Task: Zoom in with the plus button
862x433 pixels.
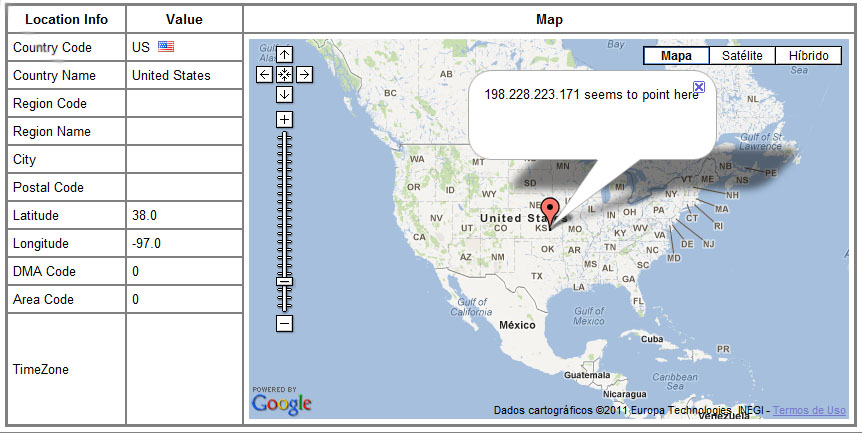Action: [285, 120]
